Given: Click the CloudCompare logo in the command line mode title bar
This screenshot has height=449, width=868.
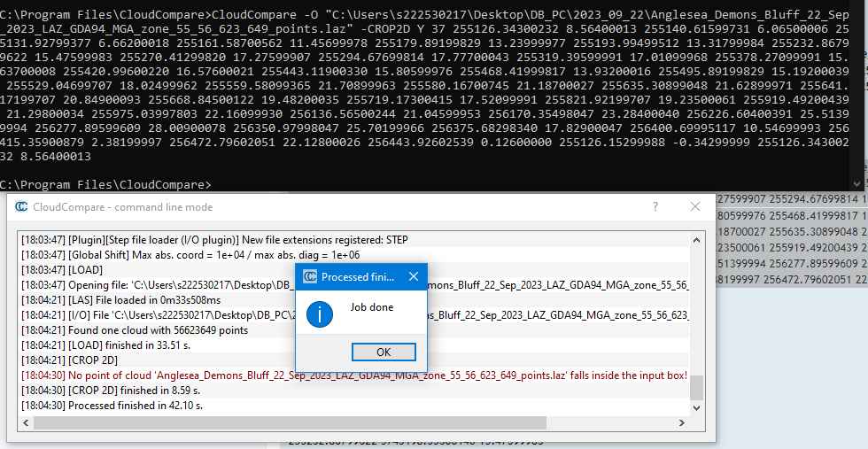Looking at the screenshot, I should coord(21,206).
